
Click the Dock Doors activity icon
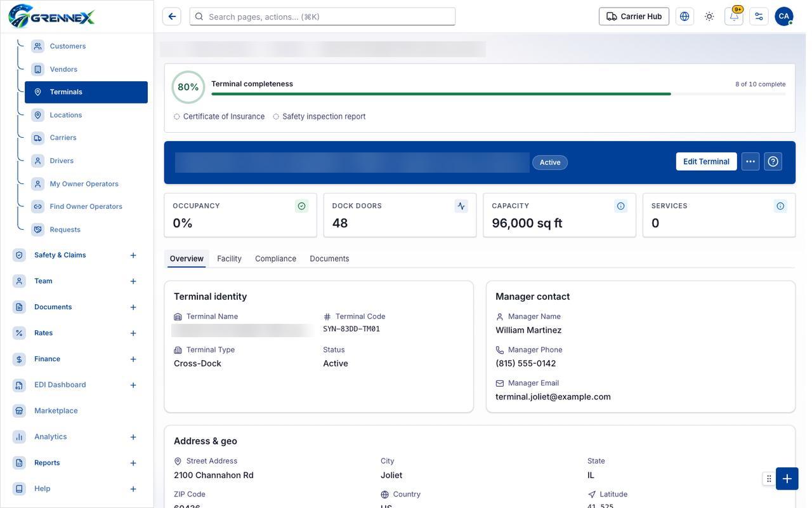coord(461,206)
